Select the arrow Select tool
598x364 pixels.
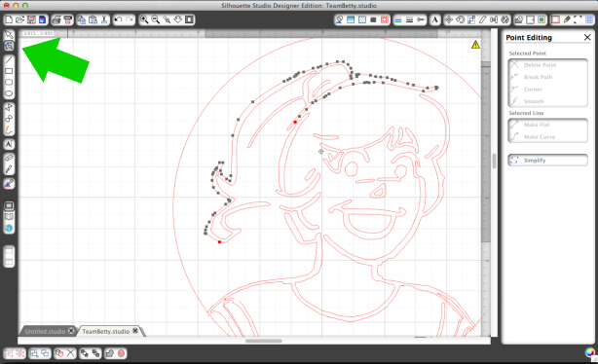(9, 35)
